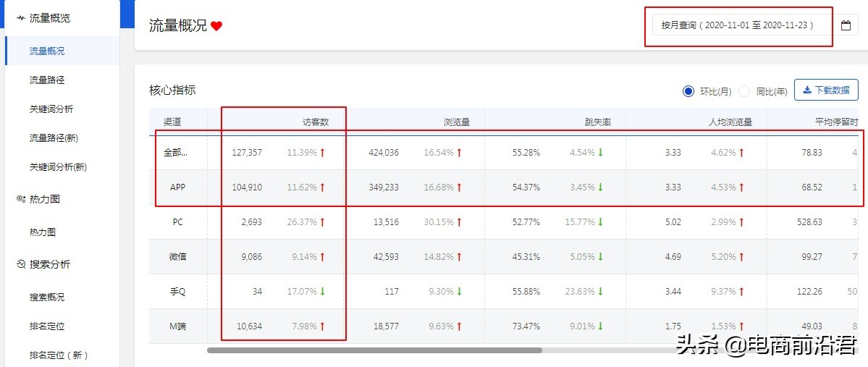
Task: Click visitor count 9,086 in 微信 row
Action: click(251, 257)
